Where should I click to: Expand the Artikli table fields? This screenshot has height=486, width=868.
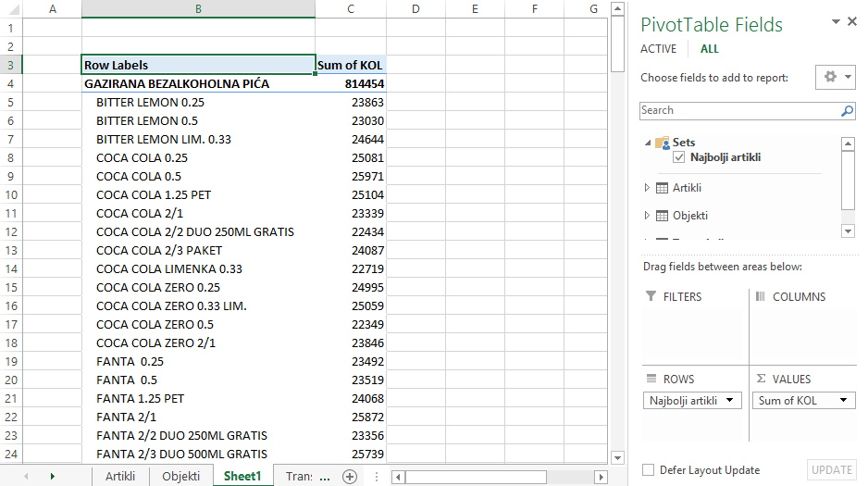tap(647, 188)
